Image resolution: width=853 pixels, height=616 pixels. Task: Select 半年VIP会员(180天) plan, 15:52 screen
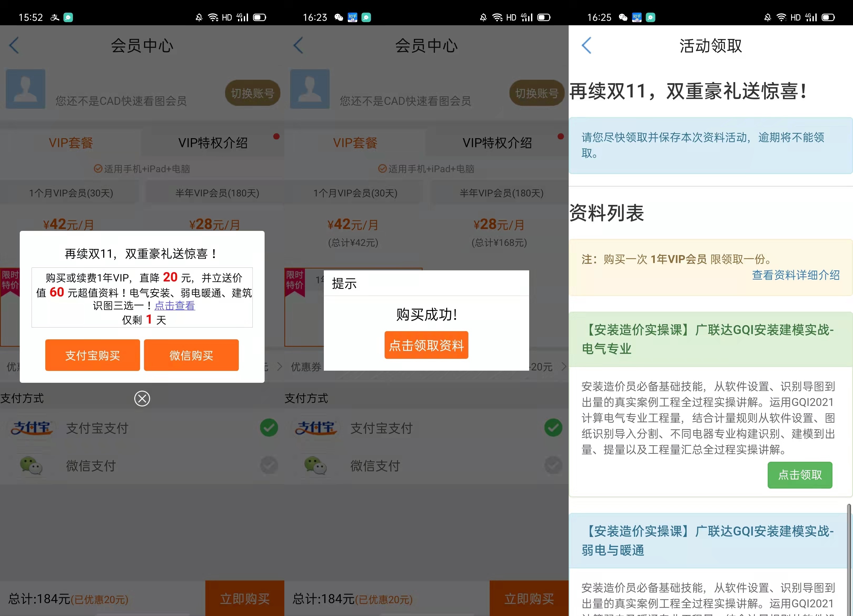(x=217, y=193)
